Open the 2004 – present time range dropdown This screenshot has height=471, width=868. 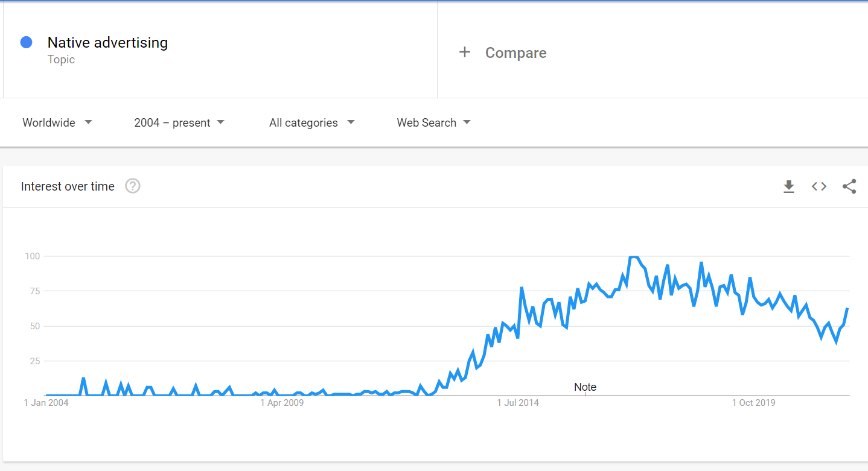coord(179,122)
